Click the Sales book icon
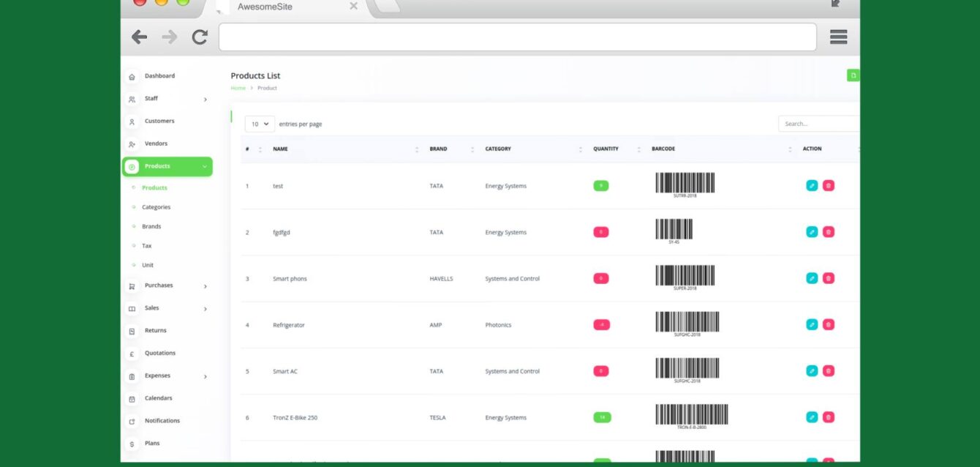The width and height of the screenshot is (980, 467). point(132,309)
